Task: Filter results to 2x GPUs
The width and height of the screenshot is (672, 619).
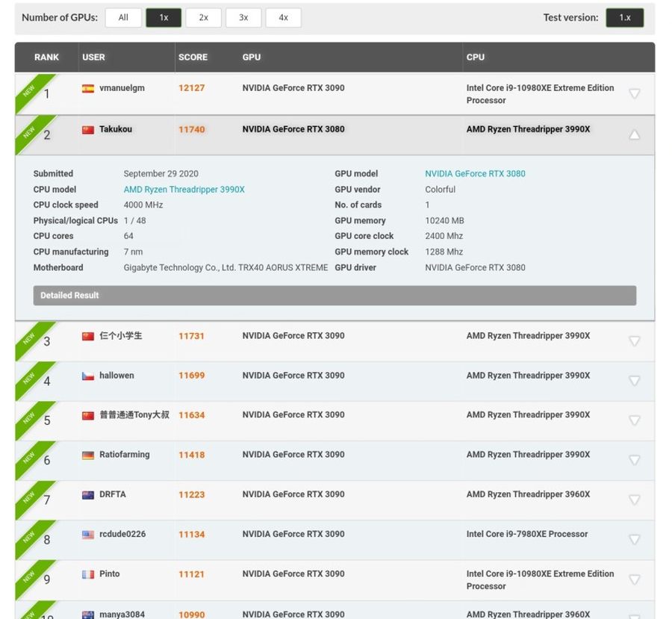Action: coord(203,18)
